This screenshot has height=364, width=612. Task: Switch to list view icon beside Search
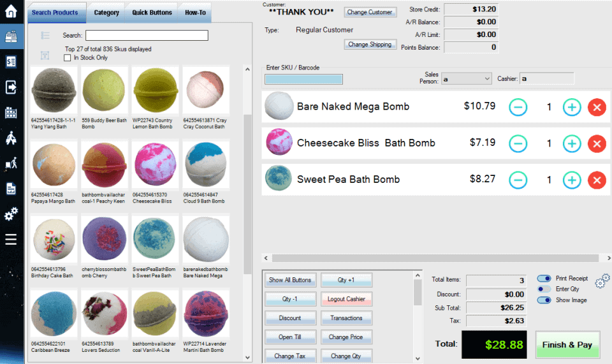click(x=45, y=36)
